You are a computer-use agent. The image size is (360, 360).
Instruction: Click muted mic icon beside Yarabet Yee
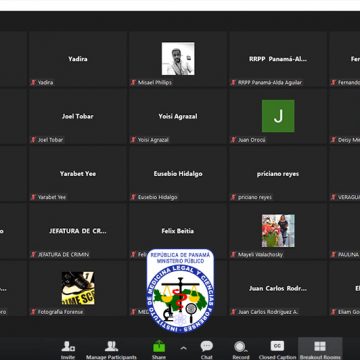pos(33,197)
